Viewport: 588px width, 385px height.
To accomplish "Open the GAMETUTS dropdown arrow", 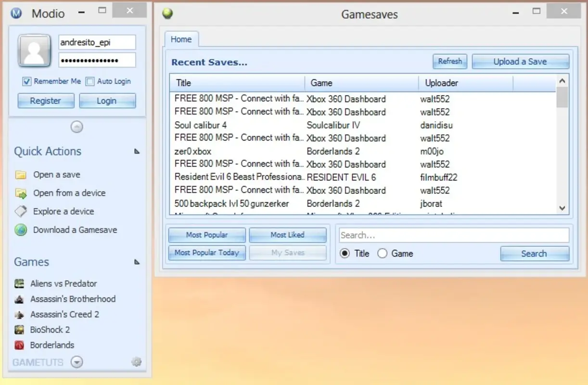I will (77, 362).
